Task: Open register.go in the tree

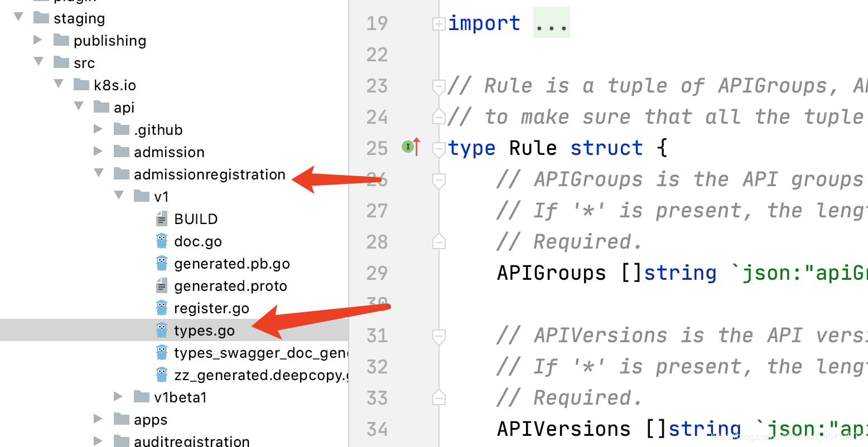Action: point(211,308)
